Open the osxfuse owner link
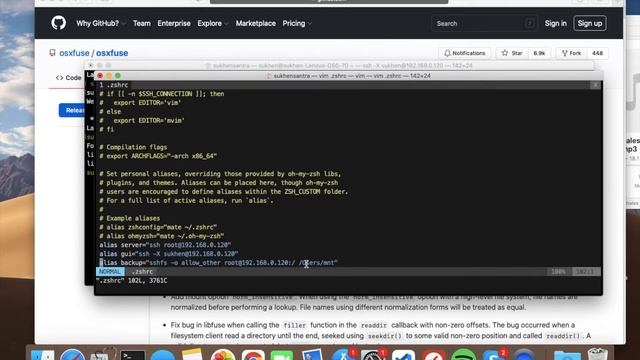This screenshot has width=640, height=360. click(74, 53)
